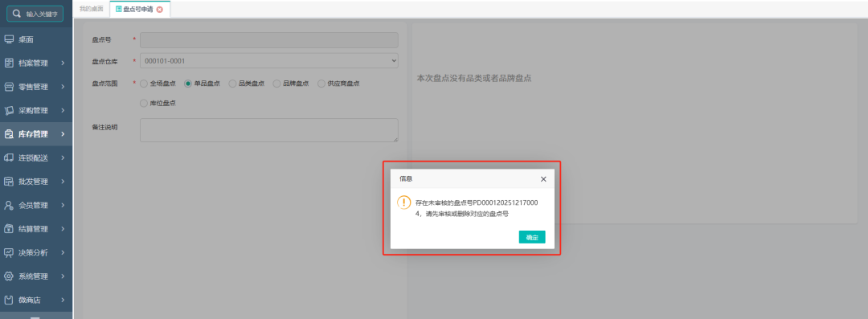Select the 品牌盘点 radio option
The width and height of the screenshot is (868, 319).
[276, 84]
